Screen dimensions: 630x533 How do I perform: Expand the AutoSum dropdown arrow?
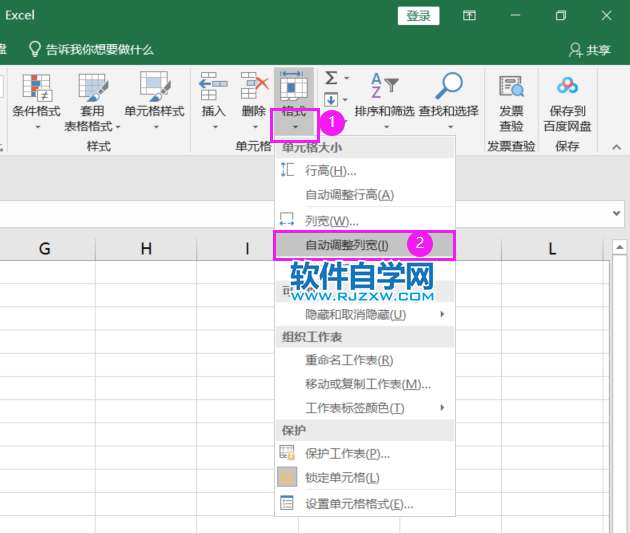[x=346, y=78]
